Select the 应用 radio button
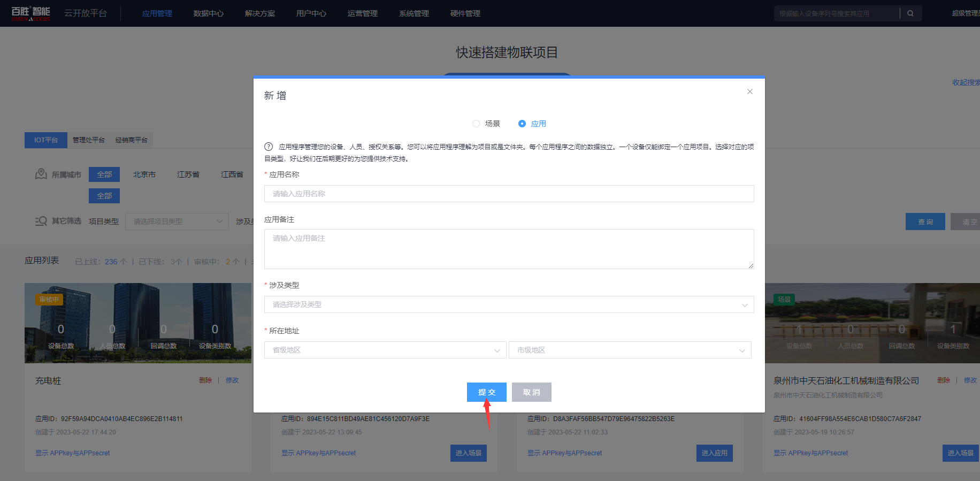 (x=522, y=124)
